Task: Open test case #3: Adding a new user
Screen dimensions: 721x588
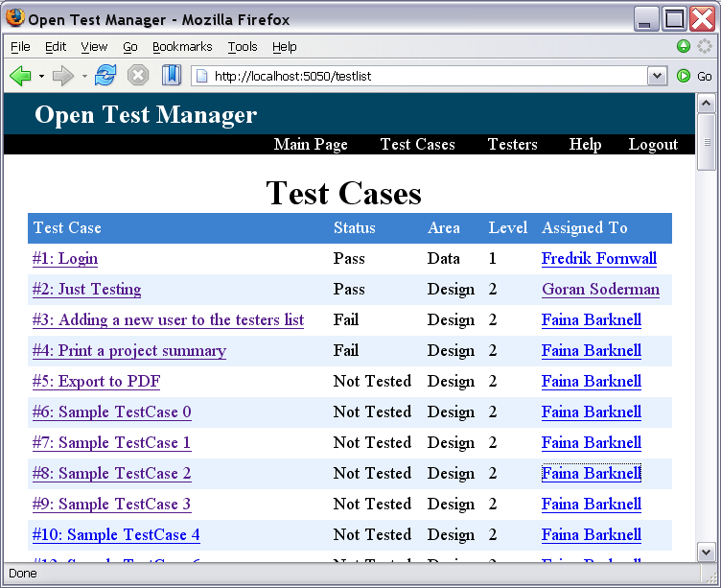Action: 168,320
